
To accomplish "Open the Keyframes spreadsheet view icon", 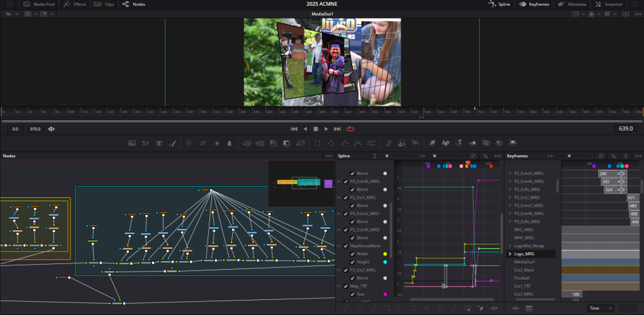I will (x=528, y=309).
